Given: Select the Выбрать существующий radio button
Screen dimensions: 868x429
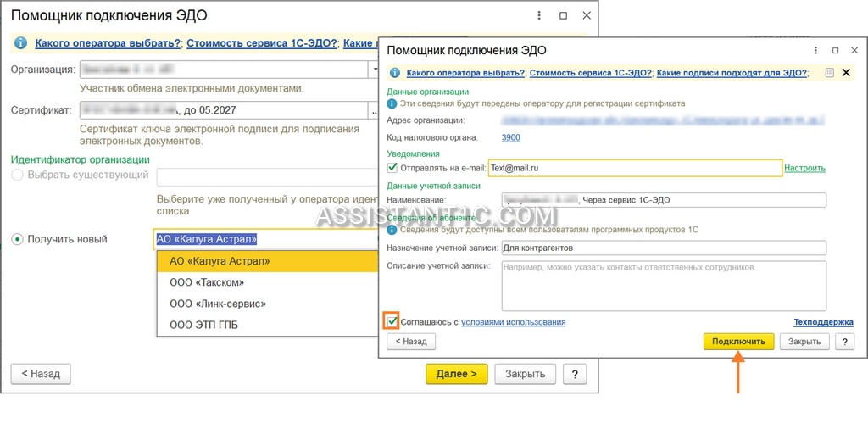Looking at the screenshot, I should 18,175.
